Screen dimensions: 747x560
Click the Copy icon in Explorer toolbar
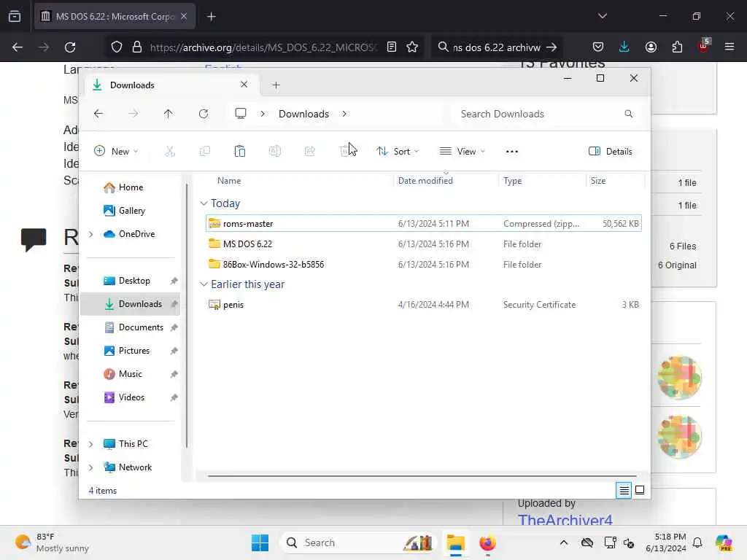click(x=205, y=152)
